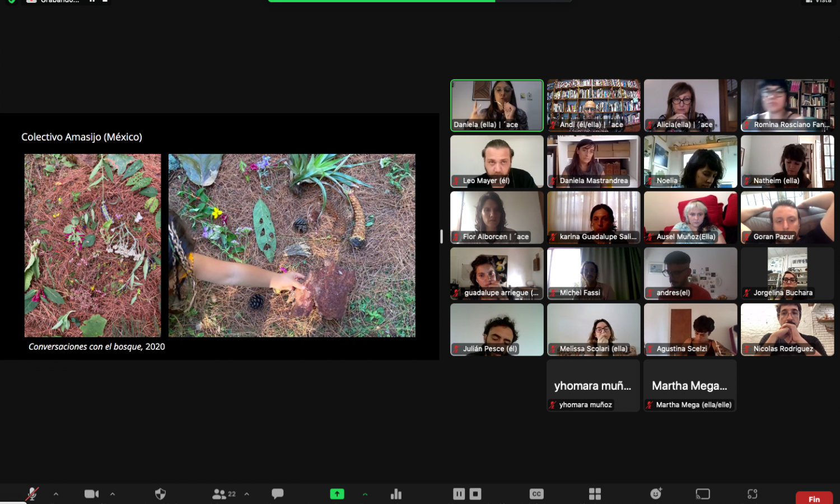The image size is (840, 504).
Task: Expand share screen options green arrow
Action: (x=365, y=494)
